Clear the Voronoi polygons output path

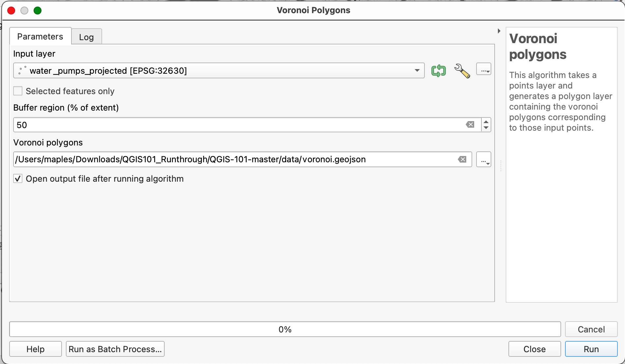462,160
